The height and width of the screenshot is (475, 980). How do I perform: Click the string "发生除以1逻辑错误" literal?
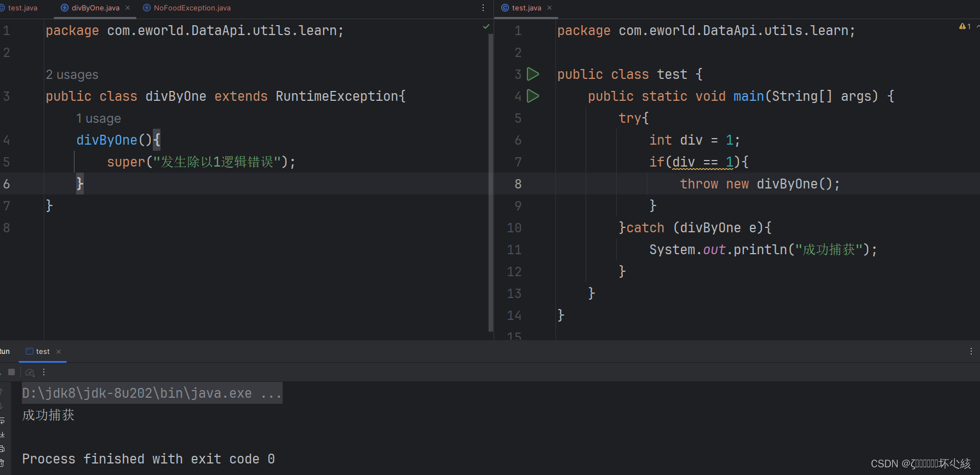[x=217, y=162]
